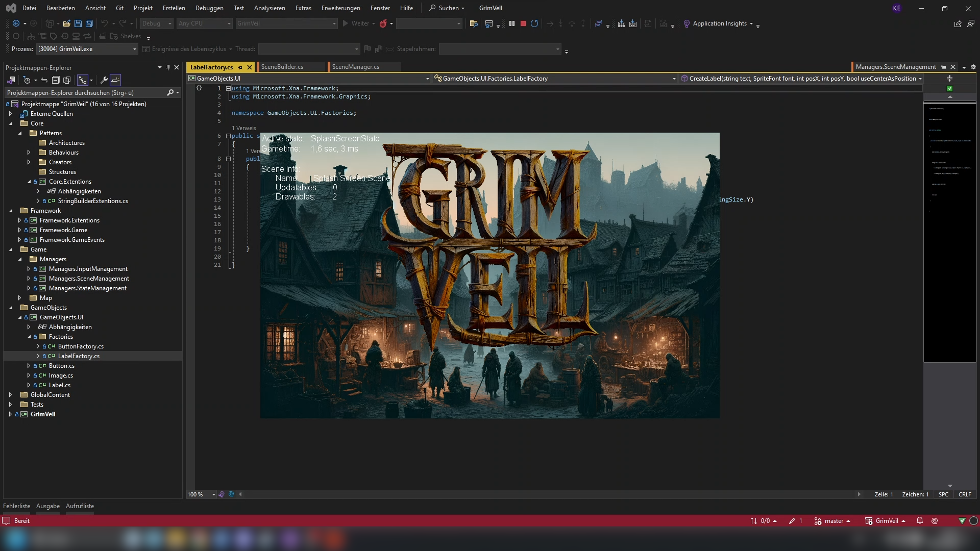
Task: Open the Erstellen menu
Action: (x=174, y=8)
